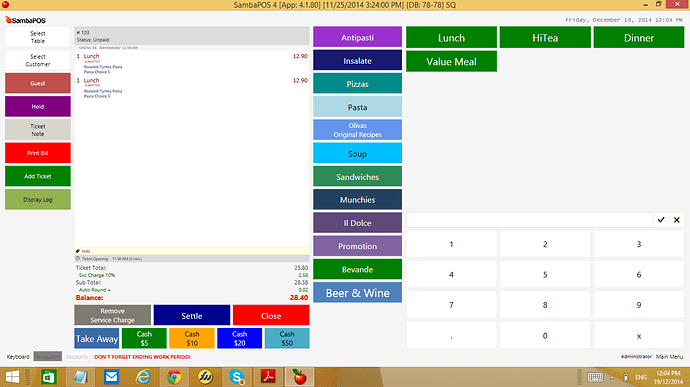This screenshot has height=387, width=690.
Task: Click the SambaPOS apple taskbar icon
Action: pyautogui.click(x=300, y=377)
